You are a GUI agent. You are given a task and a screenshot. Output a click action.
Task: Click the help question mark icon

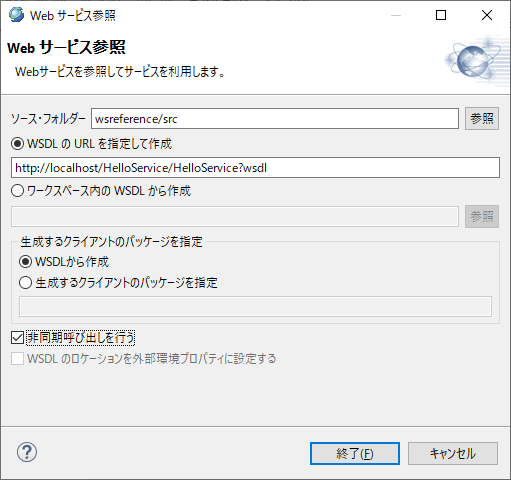tap(27, 452)
